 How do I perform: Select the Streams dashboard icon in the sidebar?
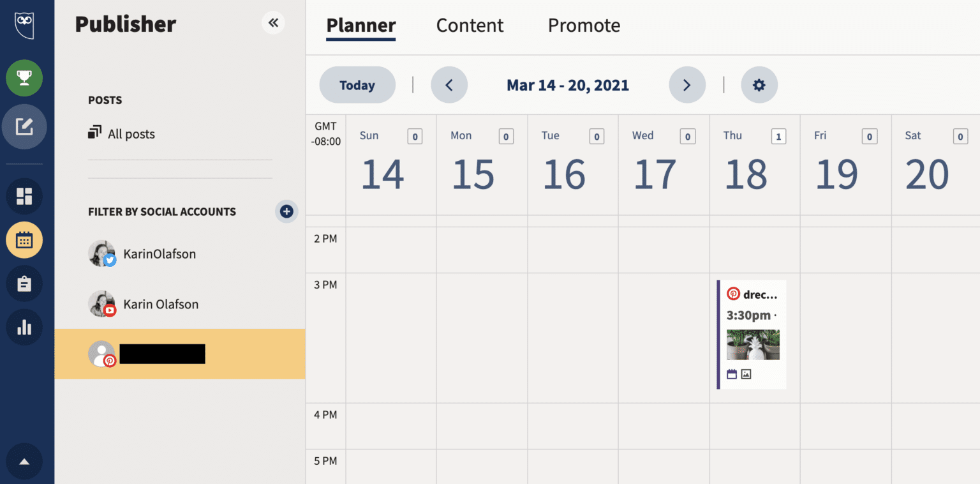coord(24,196)
